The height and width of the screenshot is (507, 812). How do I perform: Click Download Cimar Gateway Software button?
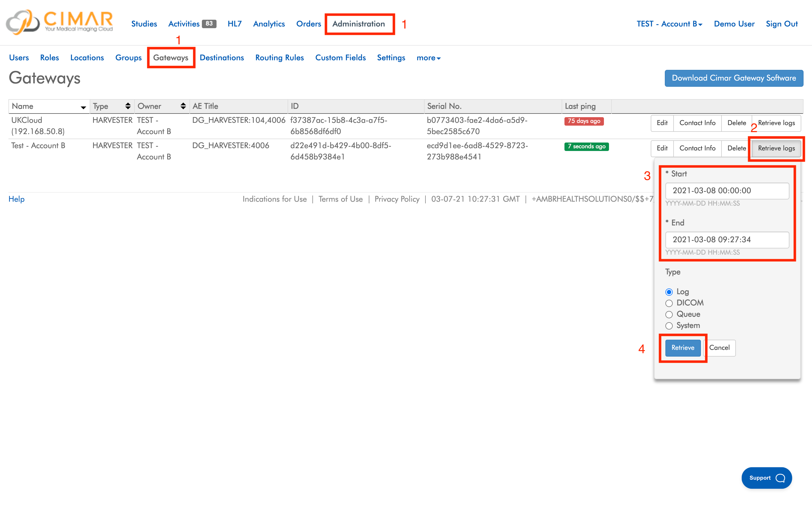pyautogui.click(x=734, y=78)
